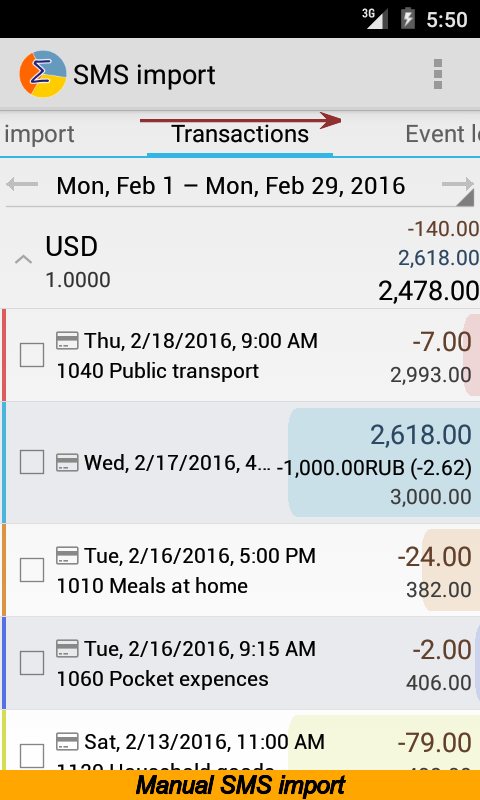Tap card icon on Meals at home entry
Viewport: 480px width, 800px height.
pyautogui.click(x=67, y=556)
